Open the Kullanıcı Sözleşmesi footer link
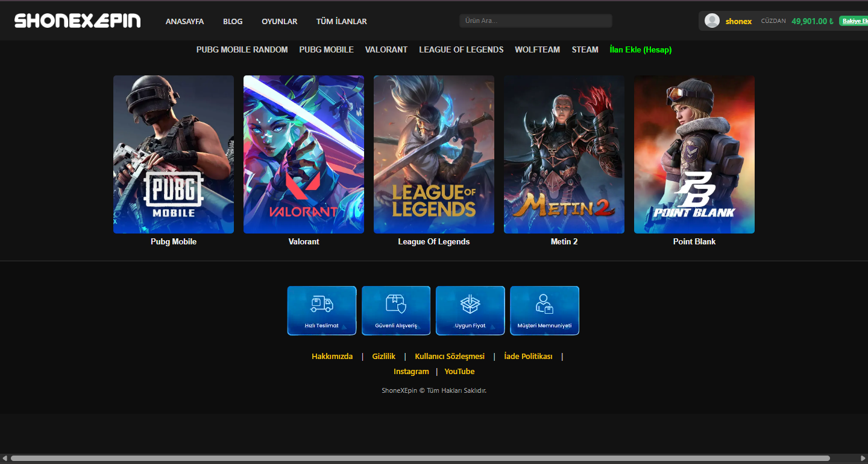The image size is (868, 464). pos(450,356)
